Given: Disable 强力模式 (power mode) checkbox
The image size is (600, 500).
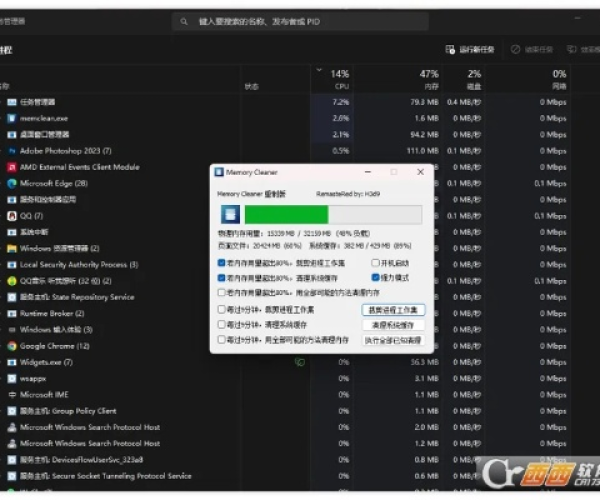Looking at the screenshot, I should pyautogui.click(x=375, y=277).
